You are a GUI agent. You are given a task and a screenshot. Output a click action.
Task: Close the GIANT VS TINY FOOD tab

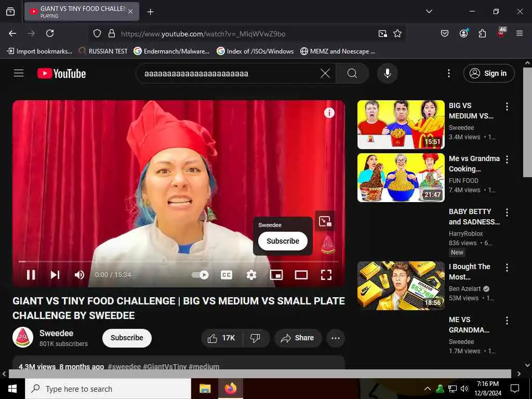pyautogui.click(x=130, y=11)
